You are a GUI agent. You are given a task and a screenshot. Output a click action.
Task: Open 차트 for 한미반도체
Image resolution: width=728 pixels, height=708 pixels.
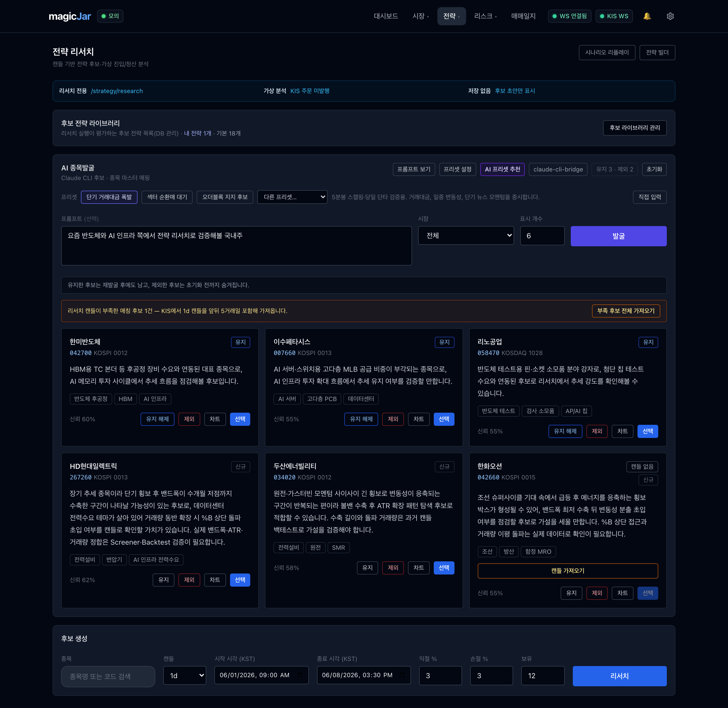(x=215, y=419)
